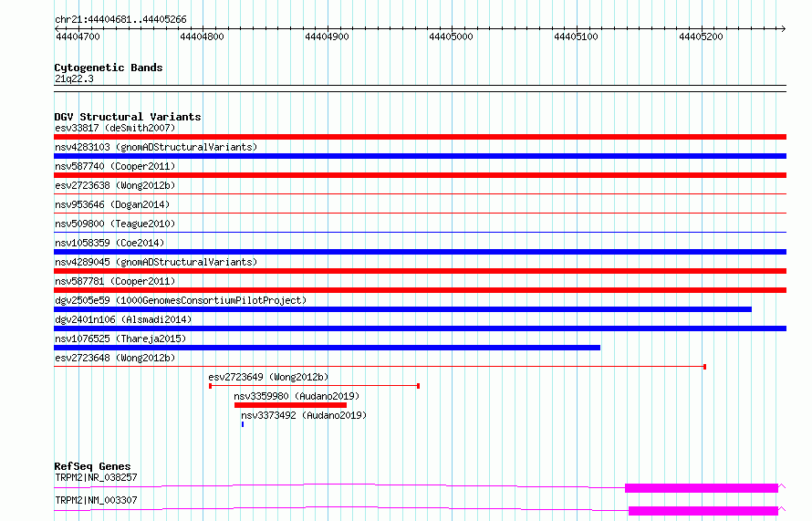Click blue bar under dgv2401n106
This screenshot has width=812, height=521.
[420, 328]
